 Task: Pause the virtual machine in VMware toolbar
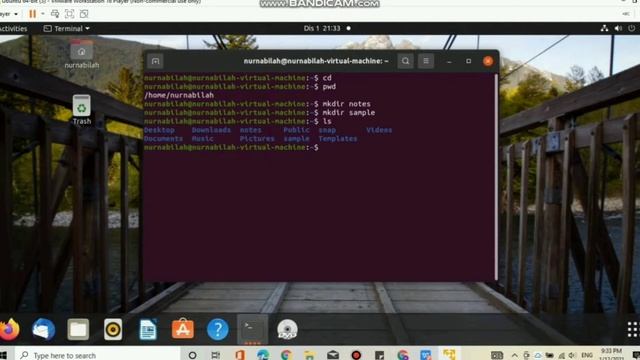click(x=33, y=14)
